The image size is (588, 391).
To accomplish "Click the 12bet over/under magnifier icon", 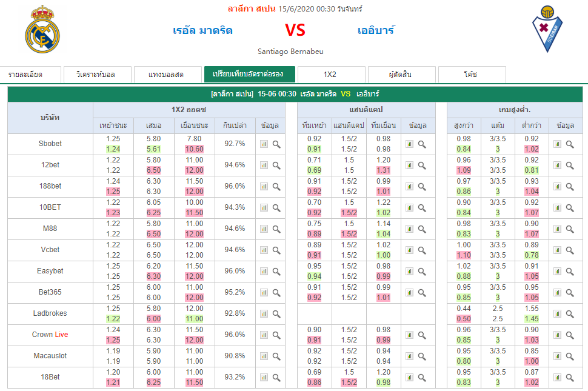I will [x=570, y=165].
